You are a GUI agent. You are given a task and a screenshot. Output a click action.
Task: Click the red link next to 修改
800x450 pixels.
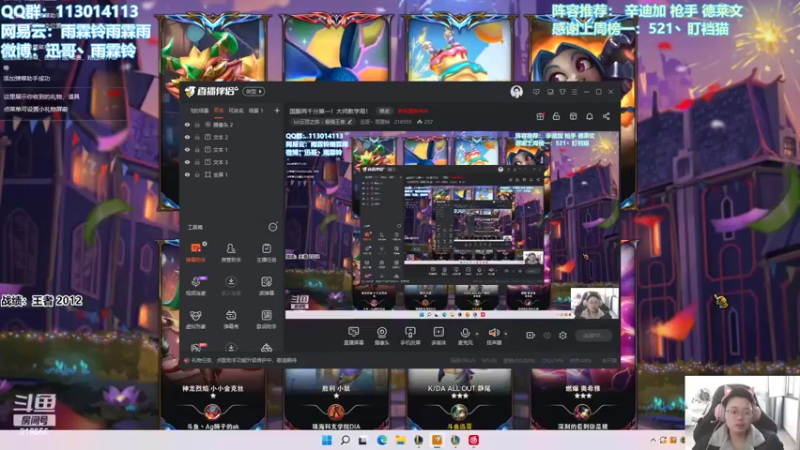pyautogui.click(x=413, y=111)
